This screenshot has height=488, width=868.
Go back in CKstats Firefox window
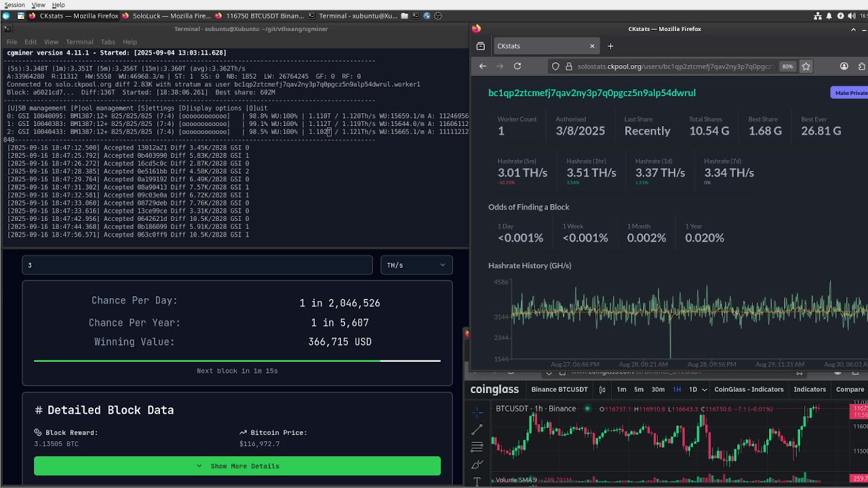483,66
